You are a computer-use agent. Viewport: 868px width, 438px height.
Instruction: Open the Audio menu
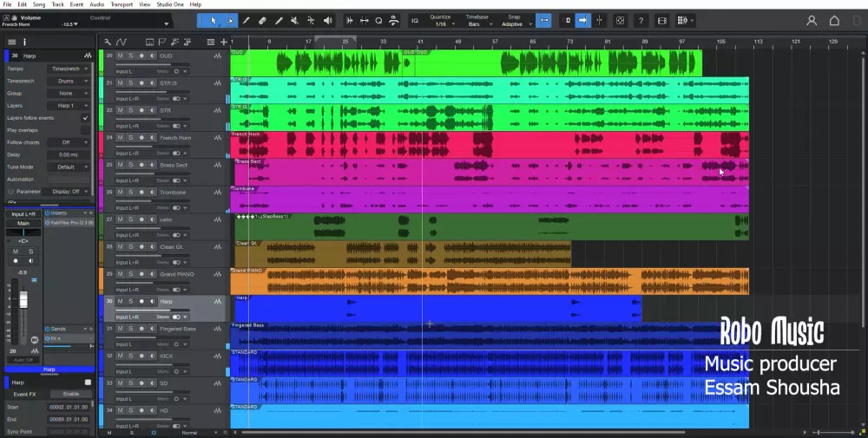coord(97,3)
